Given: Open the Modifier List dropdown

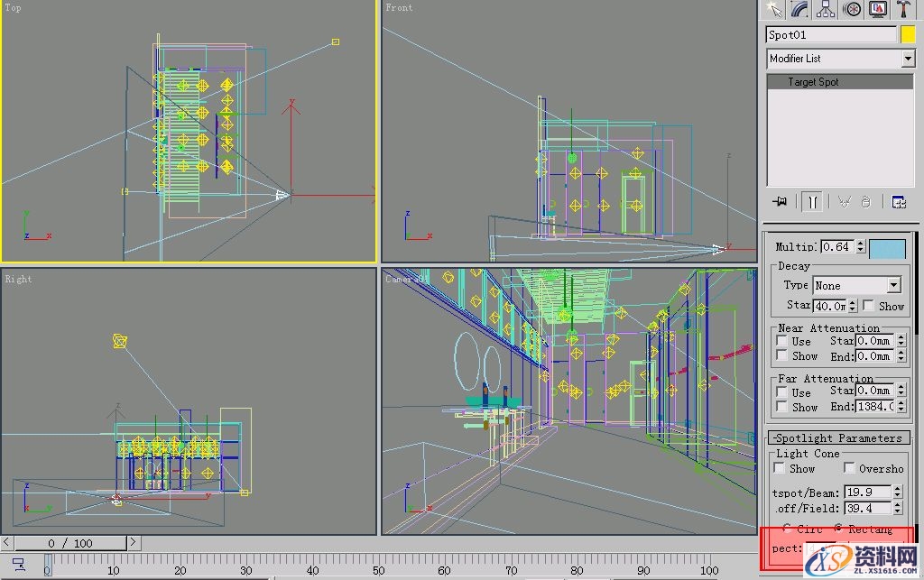Looking at the screenshot, I should (907, 59).
